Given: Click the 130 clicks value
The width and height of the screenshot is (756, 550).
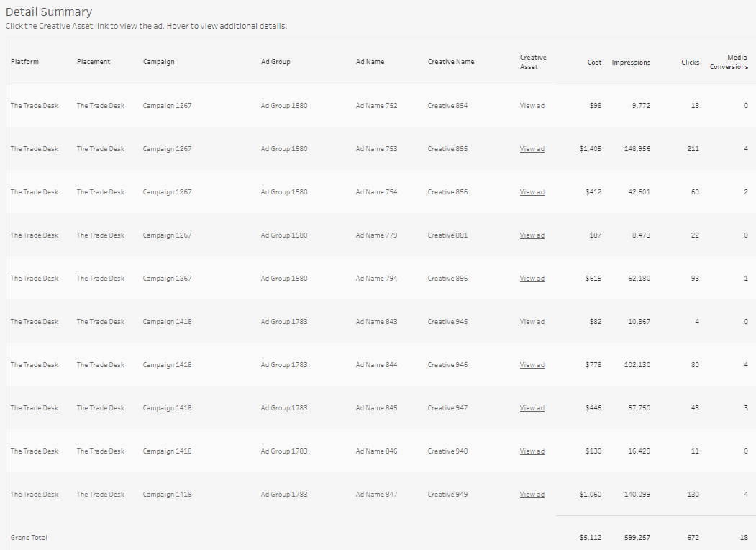Looking at the screenshot, I should click(693, 495).
